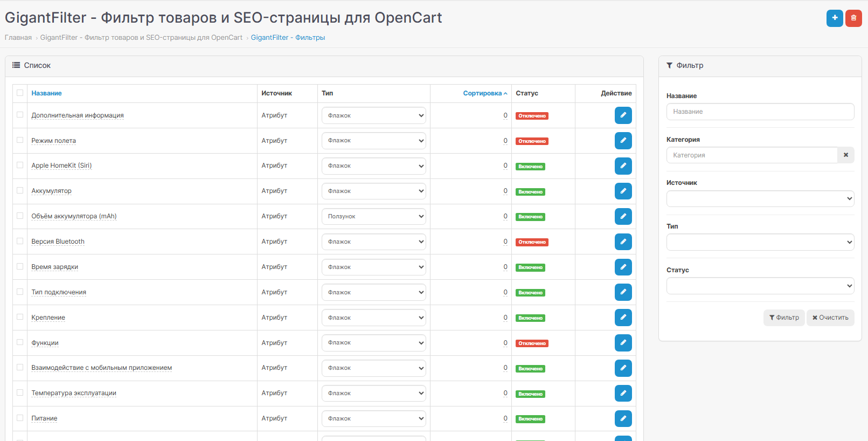Sort table by Название column

[x=46, y=93]
